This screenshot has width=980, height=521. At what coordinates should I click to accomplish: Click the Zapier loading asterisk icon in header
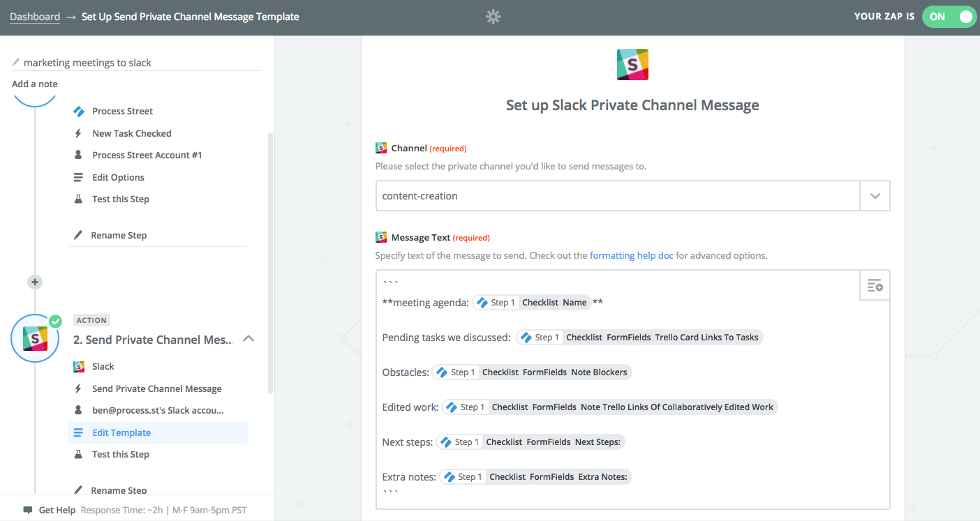493,17
